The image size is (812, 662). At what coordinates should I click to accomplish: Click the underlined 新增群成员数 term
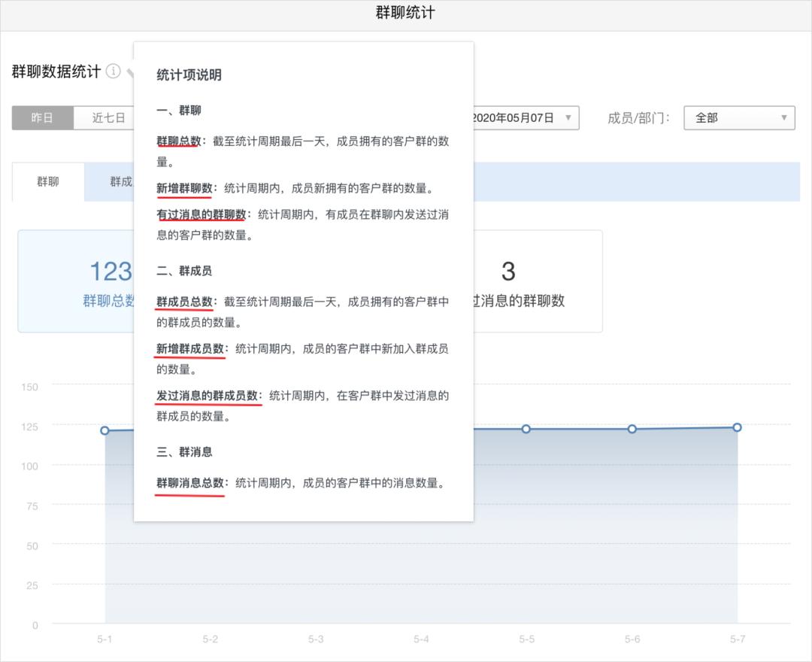click(190, 349)
